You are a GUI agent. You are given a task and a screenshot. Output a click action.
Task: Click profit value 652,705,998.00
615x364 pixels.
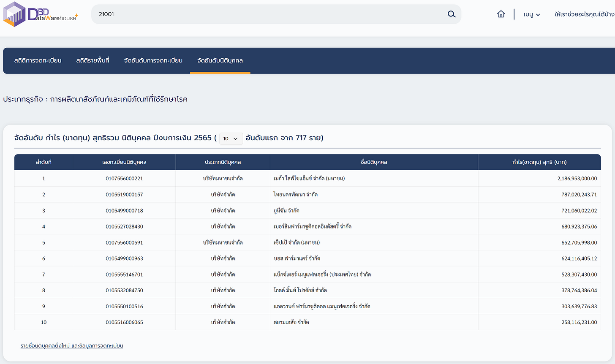579,243
